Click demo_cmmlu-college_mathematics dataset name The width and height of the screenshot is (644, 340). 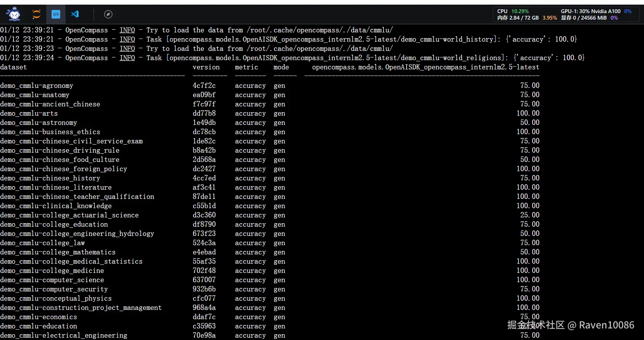58,252
